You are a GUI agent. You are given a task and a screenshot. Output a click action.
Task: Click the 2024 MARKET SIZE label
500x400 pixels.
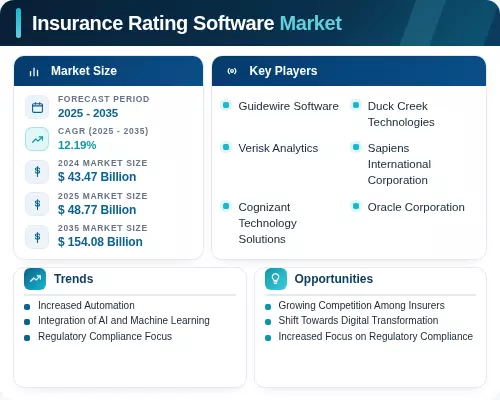pos(103,163)
